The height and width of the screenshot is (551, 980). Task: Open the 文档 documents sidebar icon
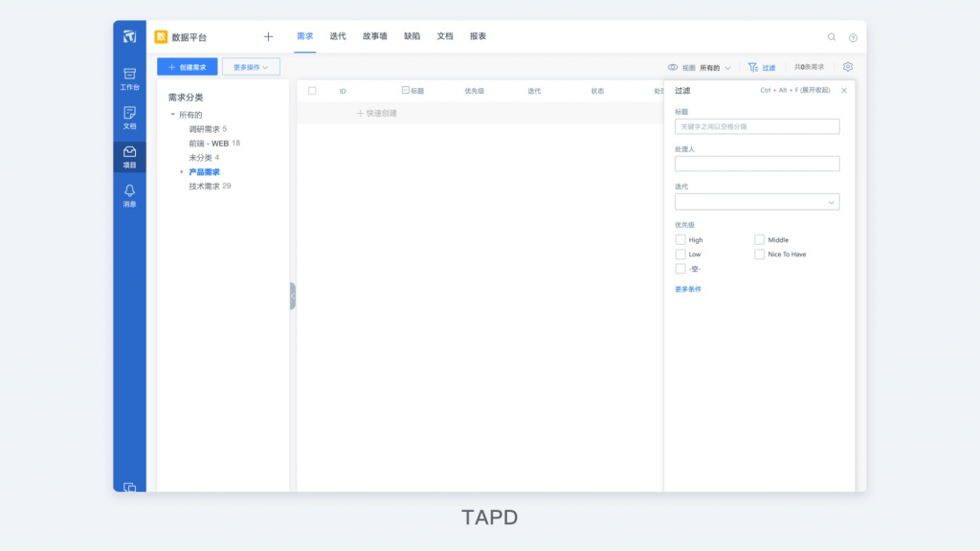point(129,118)
